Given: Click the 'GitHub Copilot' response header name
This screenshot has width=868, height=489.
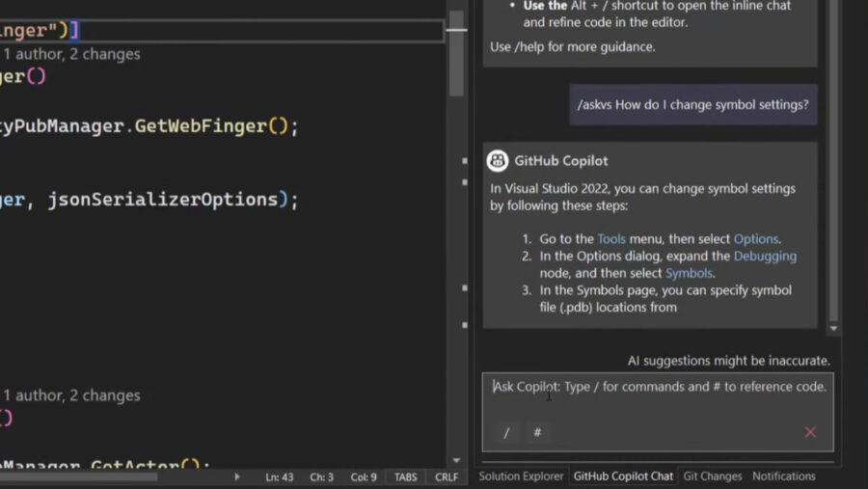Looking at the screenshot, I should (x=560, y=161).
